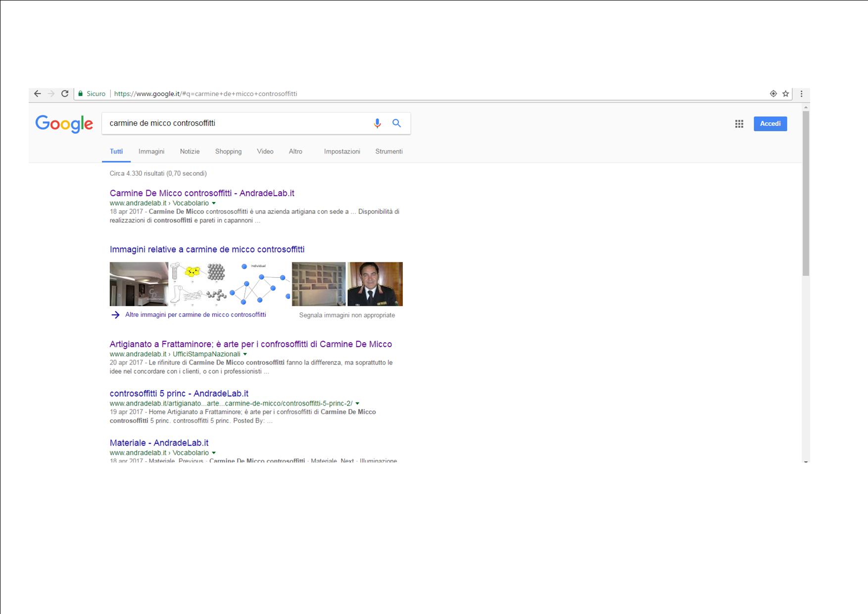Expand arrow after Materiale result Vocabolario URL
The image size is (868, 614).
tap(214, 453)
